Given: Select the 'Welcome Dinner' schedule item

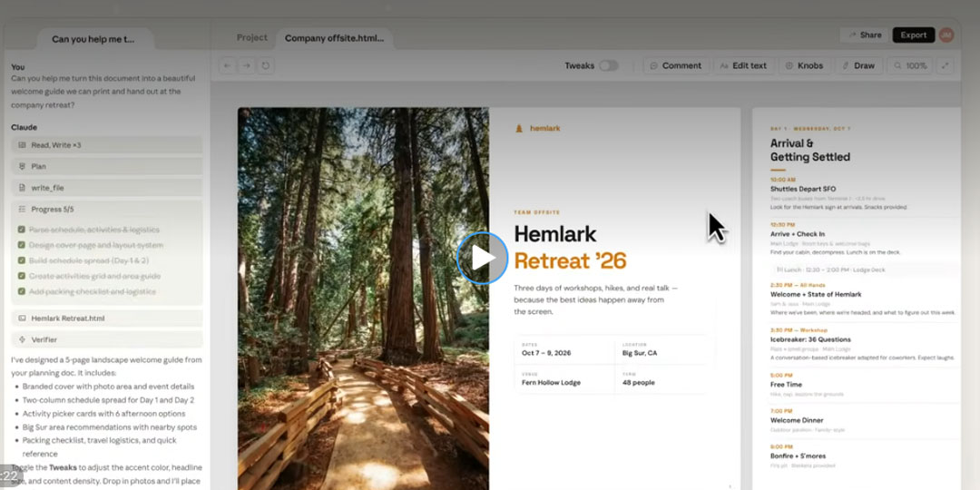Looking at the screenshot, I should [x=797, y=420].
